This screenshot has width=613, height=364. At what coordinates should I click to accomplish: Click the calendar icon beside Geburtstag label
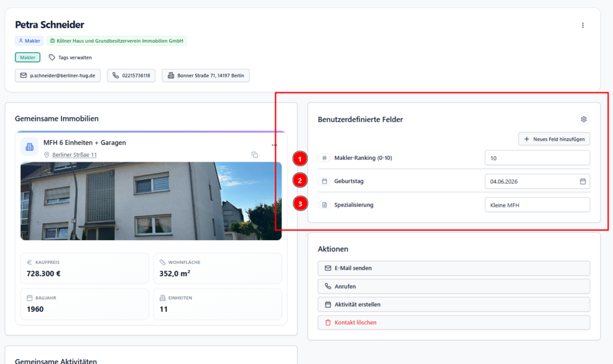324,180
